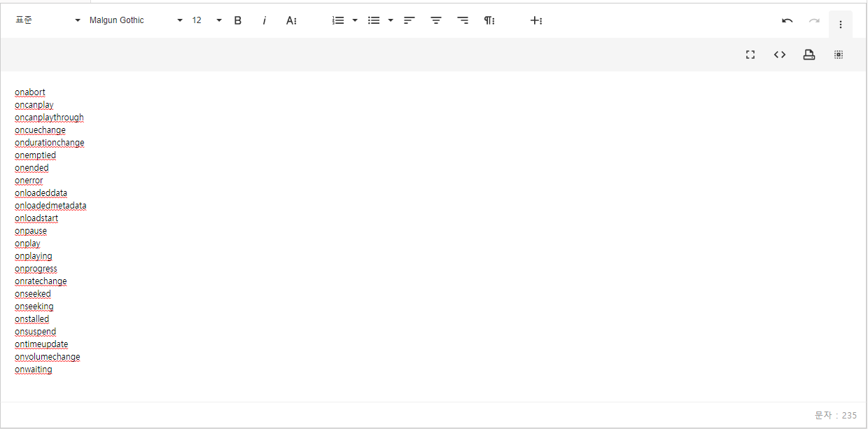Click the word ontimeupdate
Image resolution: width=868 pixels, height=429 pixels.
pos(41,344)
